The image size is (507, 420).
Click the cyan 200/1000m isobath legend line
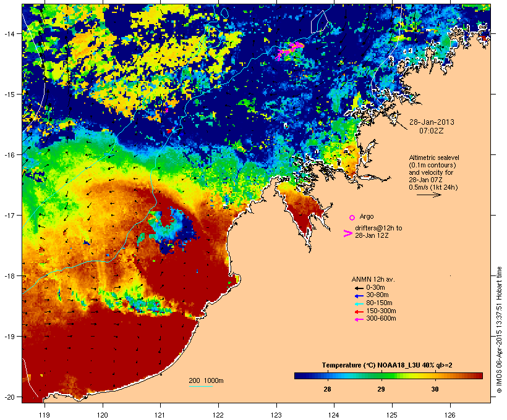point(200,386)
